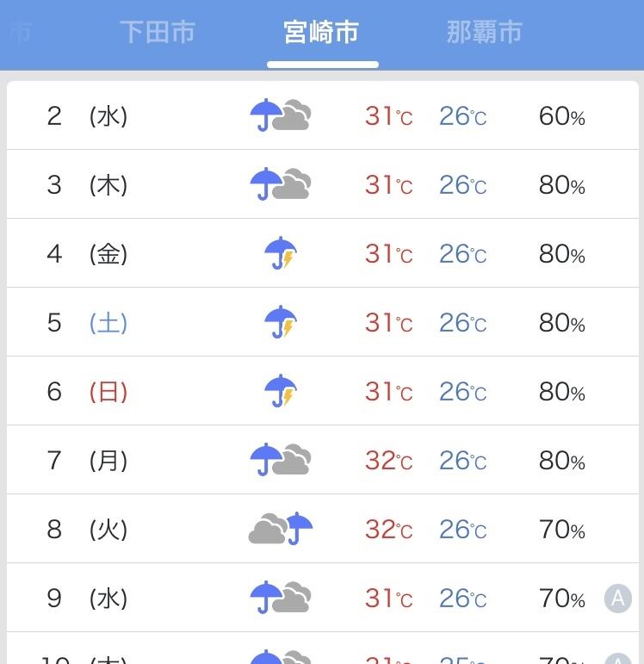Tap the rain-and-cloud icon for day 2 (水)
644x664 pixels.
click(281, 115)
